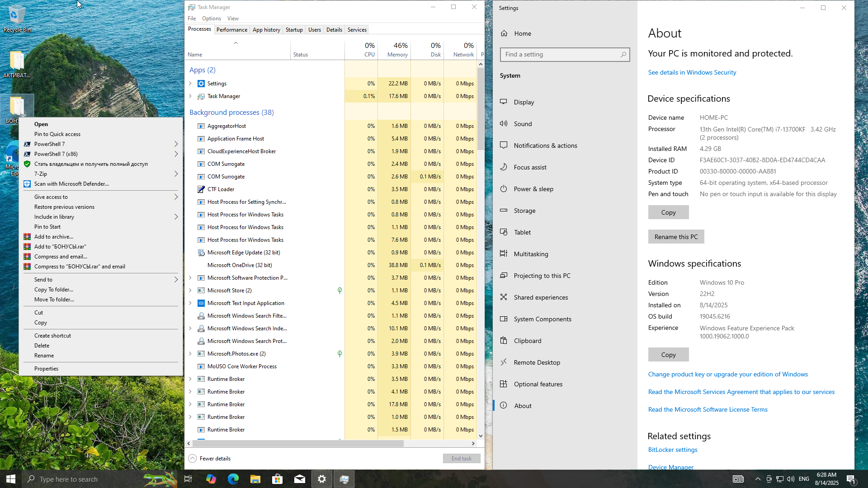
Task: Open See details in Windows Security link
Action: (692, 72)
